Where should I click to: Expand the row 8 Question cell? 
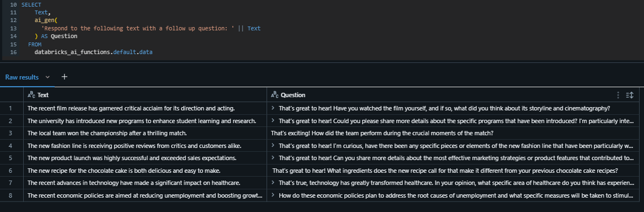(273, 195)
